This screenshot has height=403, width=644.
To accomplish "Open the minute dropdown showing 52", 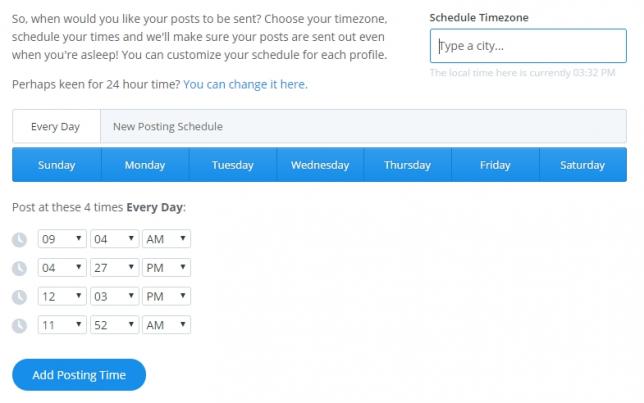I will click(x=115, y=325).
